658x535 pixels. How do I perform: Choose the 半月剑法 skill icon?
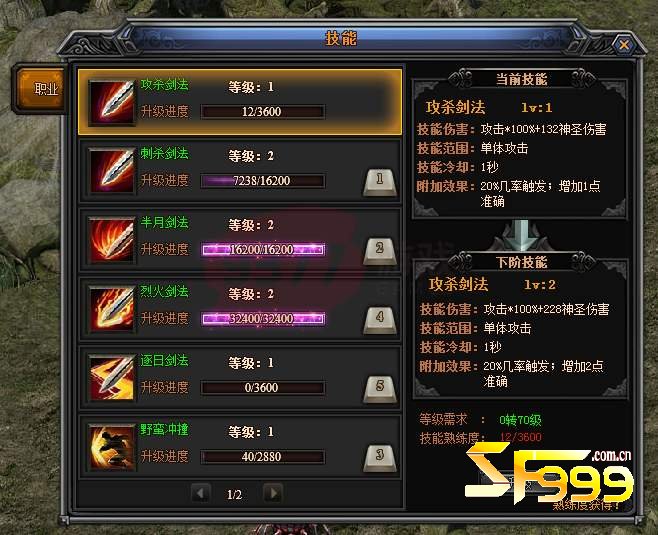(x=112, y=241)
